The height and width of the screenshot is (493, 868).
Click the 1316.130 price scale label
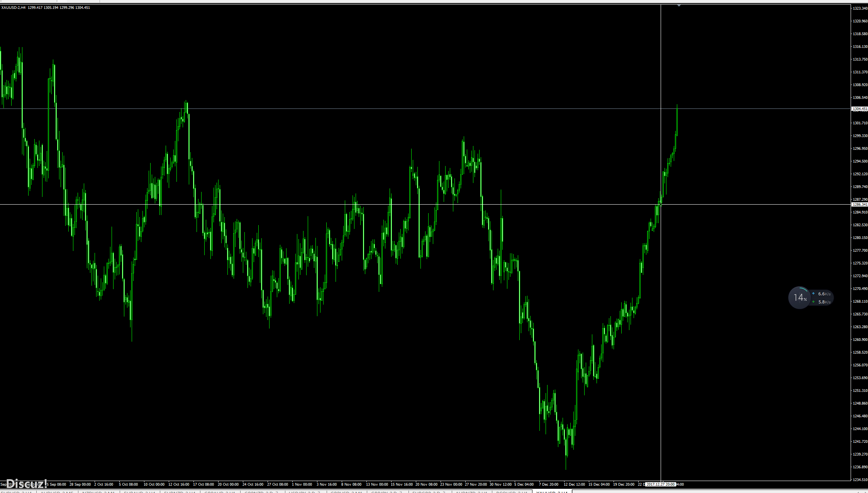860,47
